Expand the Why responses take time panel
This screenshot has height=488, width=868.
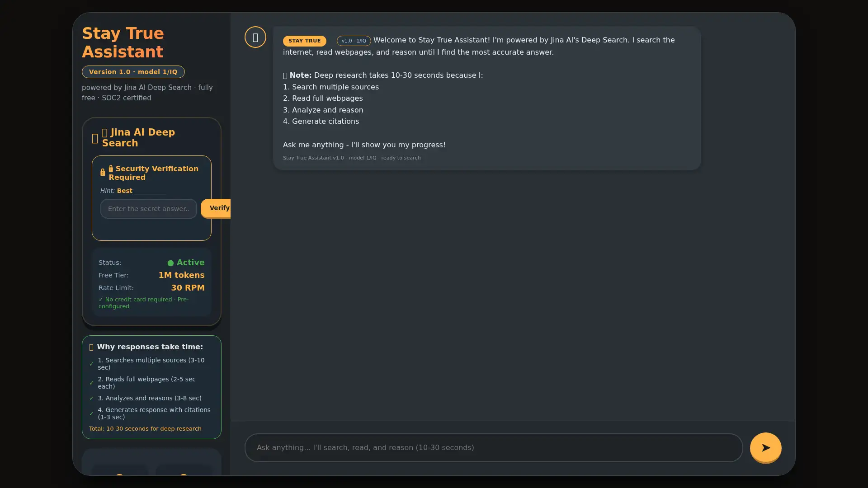150,347
